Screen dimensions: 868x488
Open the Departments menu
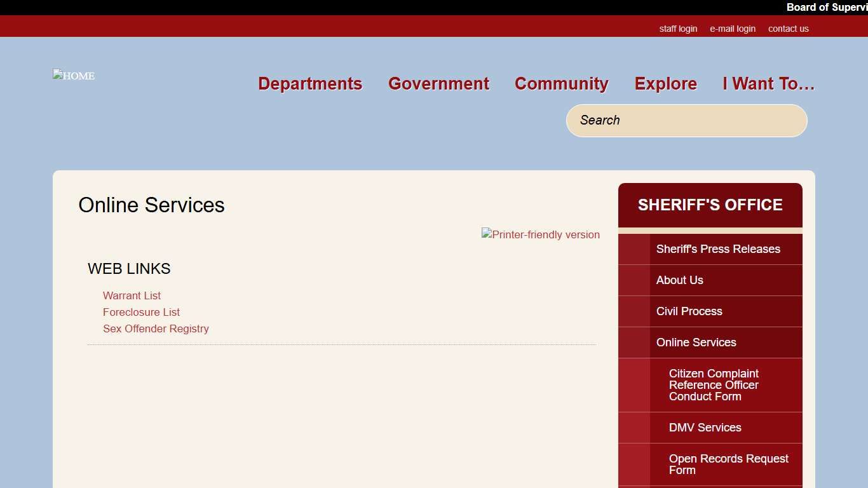pos(309,83)
